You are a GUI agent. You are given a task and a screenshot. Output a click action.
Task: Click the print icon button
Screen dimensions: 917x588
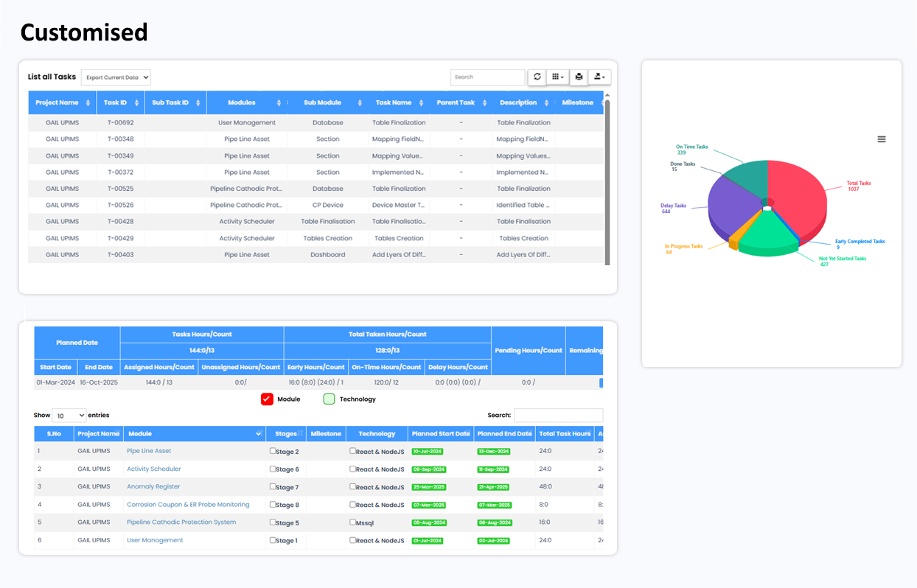pyautogui.click(x=579, y=77)
